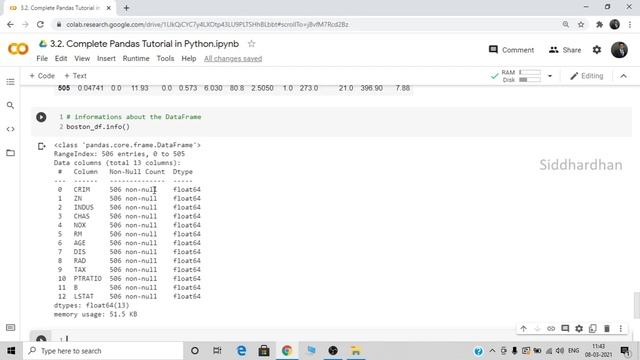Image resolution: width=640 pixels, height=360 pixels.
Task: Open browser zoom magnifier icon
Action: click(566, 24)
